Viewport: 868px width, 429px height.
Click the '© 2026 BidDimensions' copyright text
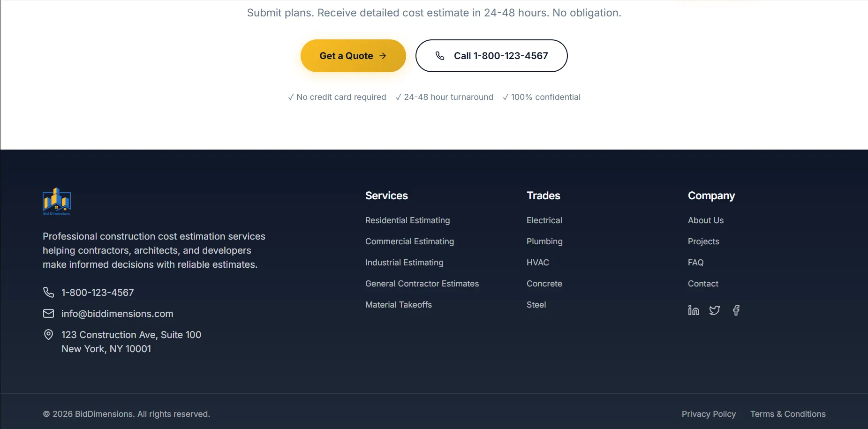(x=126, y=414)
